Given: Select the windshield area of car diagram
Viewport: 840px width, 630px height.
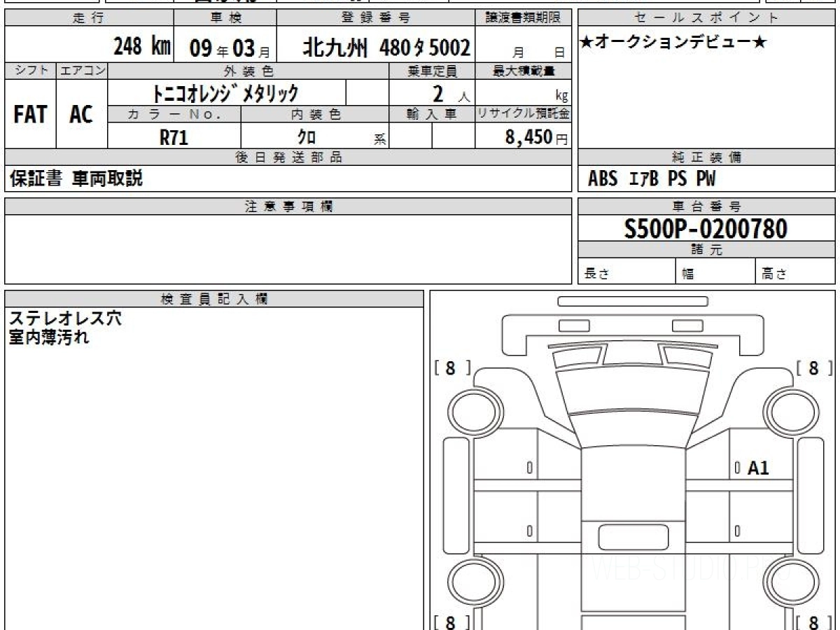Looking at the screenshot, I should (633, 391).
